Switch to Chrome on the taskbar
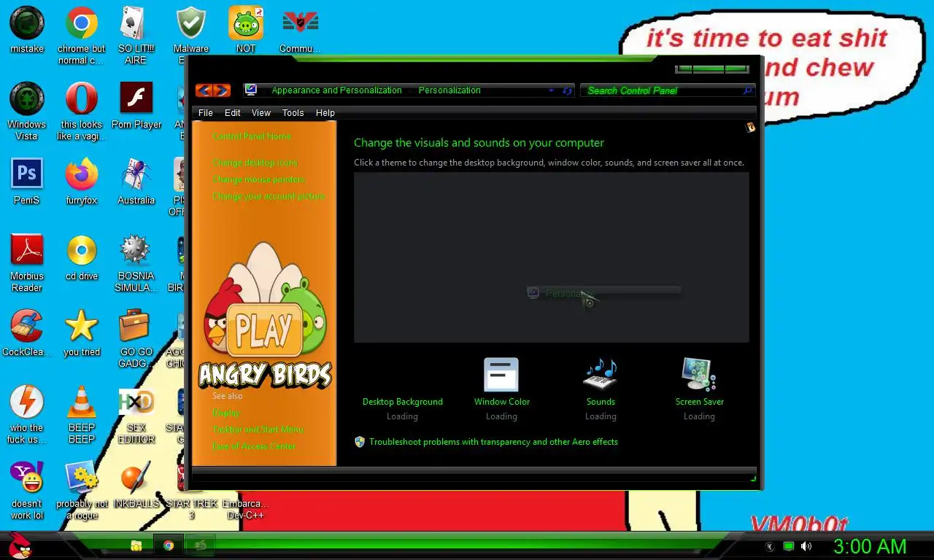Viewport: 934px width, 560px height. pyautogui.click(x=169, y=545)
